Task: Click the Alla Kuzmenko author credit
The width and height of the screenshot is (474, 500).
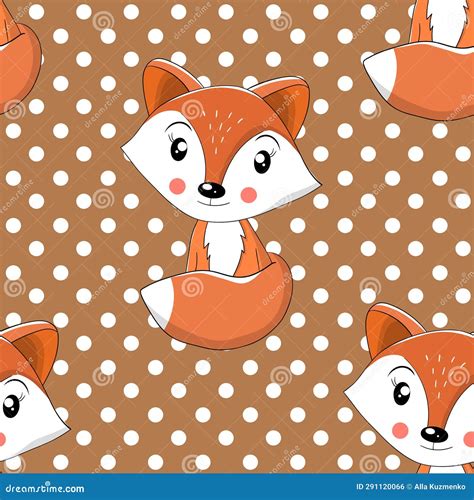Action: [x=439, y=487]
